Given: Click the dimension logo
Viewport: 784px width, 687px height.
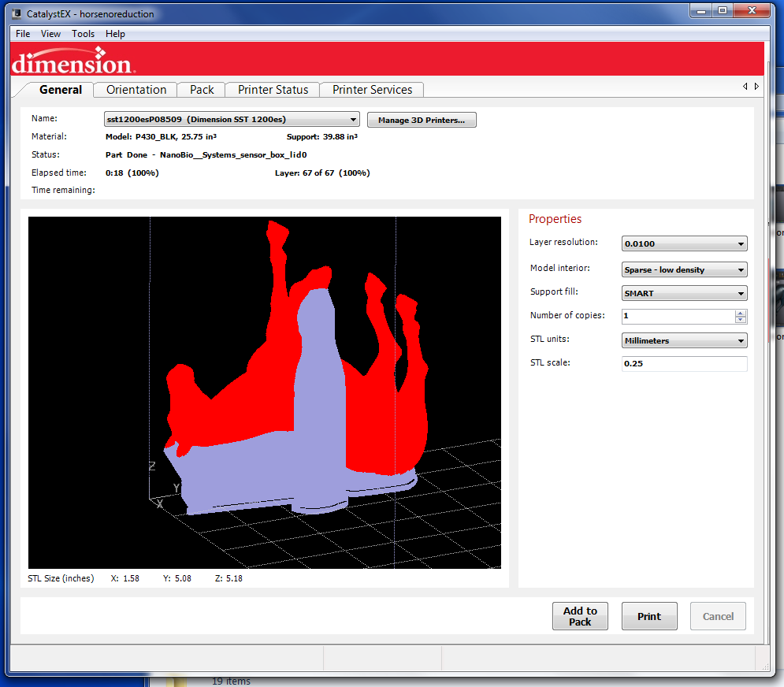Looking at the screenshot, I should pyautogui.click(x=73, y=61).
